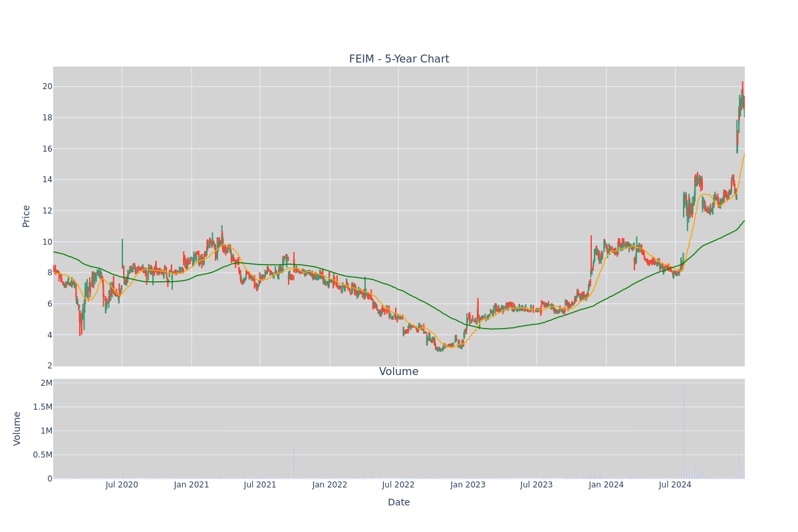Click the Jul 2024 date tick

(675, 485)
